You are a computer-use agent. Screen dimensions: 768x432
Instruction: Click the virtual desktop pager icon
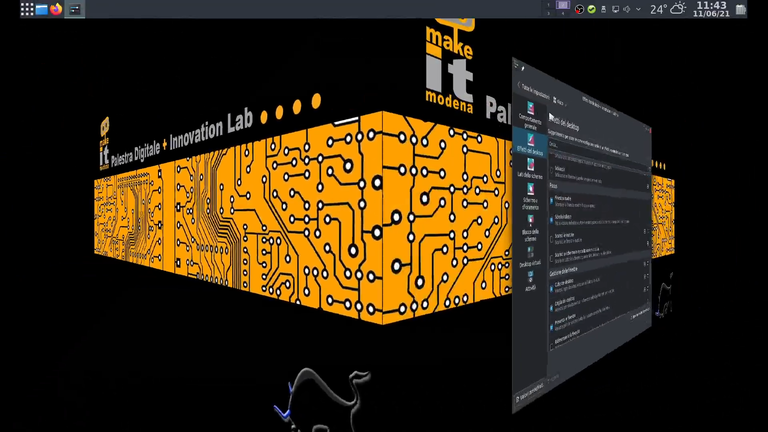click(563, 6)
